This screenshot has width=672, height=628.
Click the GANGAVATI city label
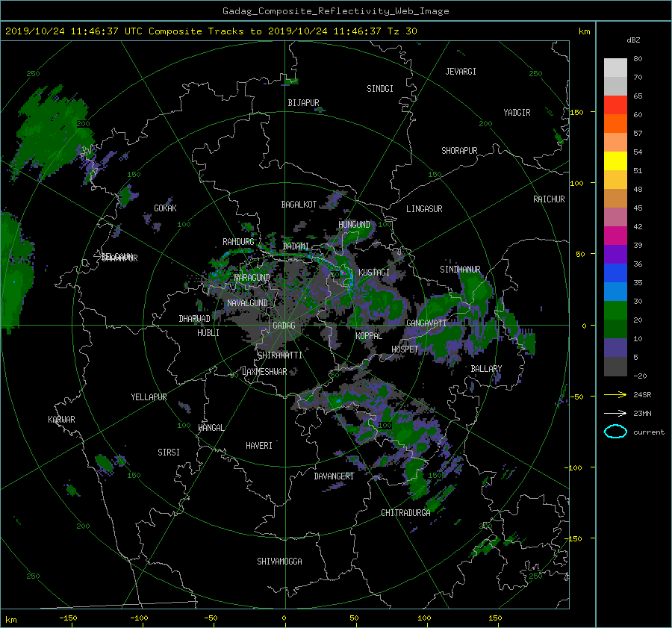(426, 323)
